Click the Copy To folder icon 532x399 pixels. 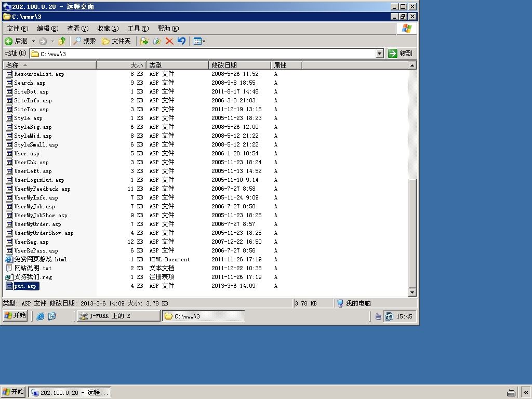coord(157,41)
